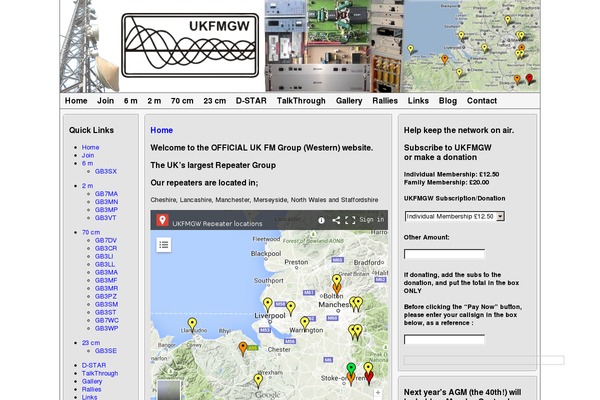This screenshot has width=600, height=400.
Task: Open the subscription membership dropdown
Action: [x=455, y=216]
